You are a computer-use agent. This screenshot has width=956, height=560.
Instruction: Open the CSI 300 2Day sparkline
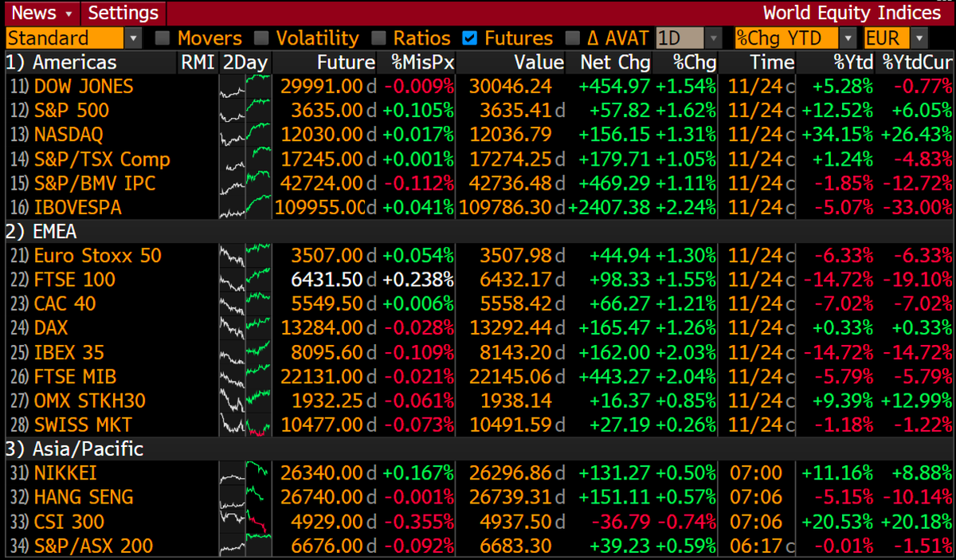pyautogui.click(x=245, y=523)
